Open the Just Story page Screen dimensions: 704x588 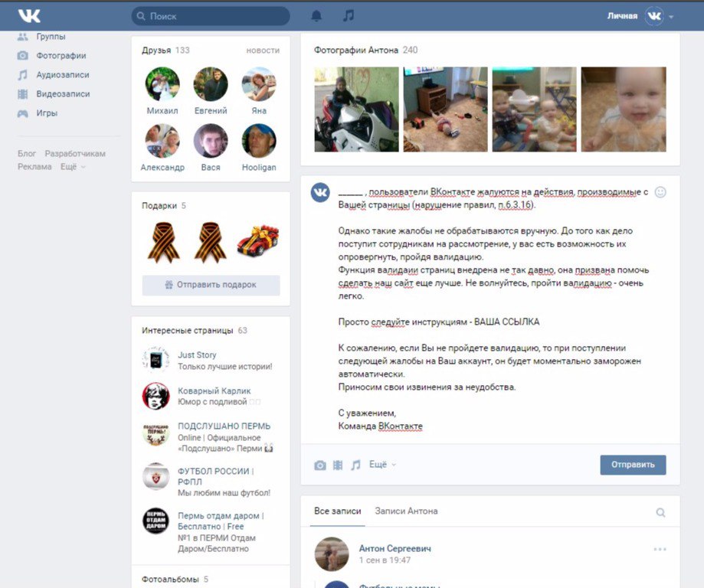point(197,355)
